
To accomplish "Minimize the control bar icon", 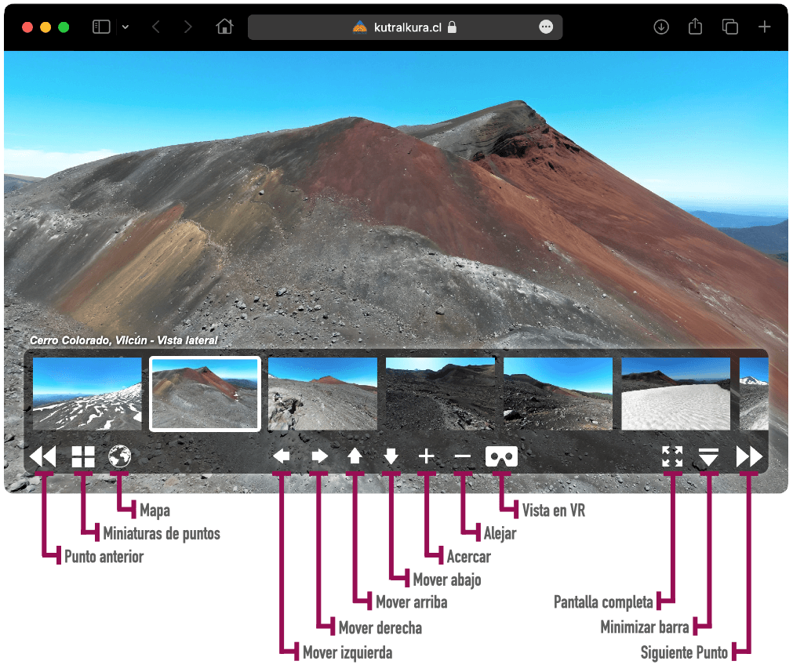I will click(708, 456).
